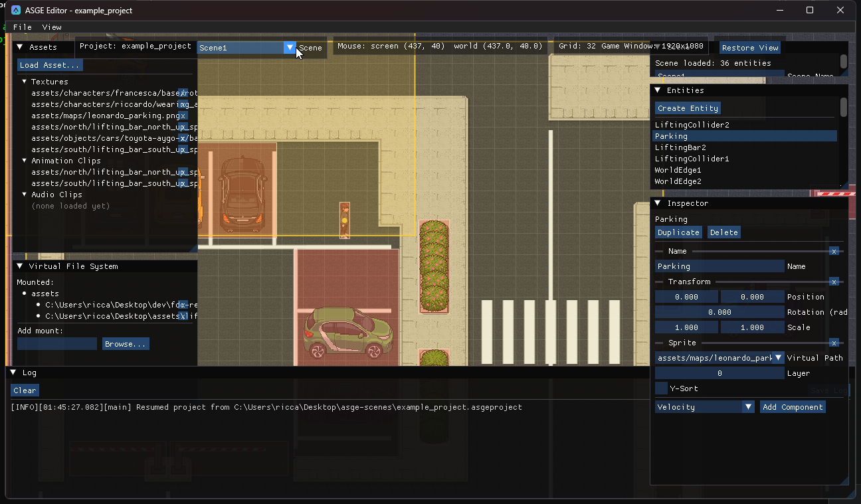Open the View menu
861x504 pixels.
point(52,27)
